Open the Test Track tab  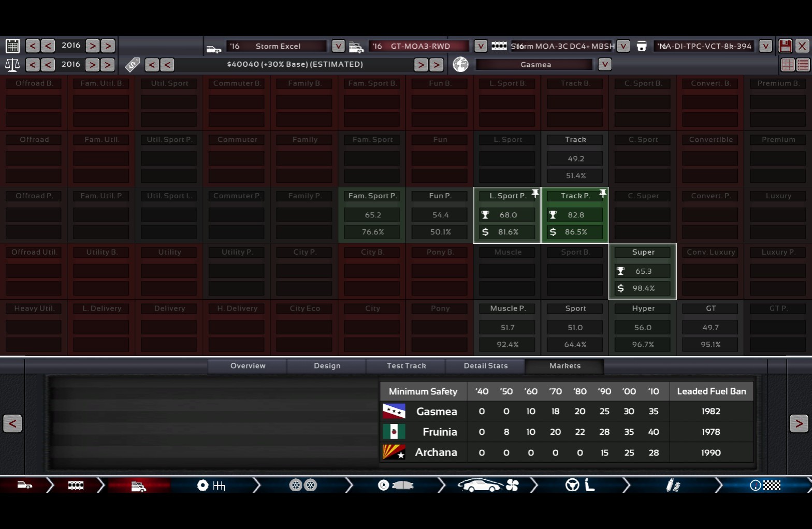[x=406, y=366]
